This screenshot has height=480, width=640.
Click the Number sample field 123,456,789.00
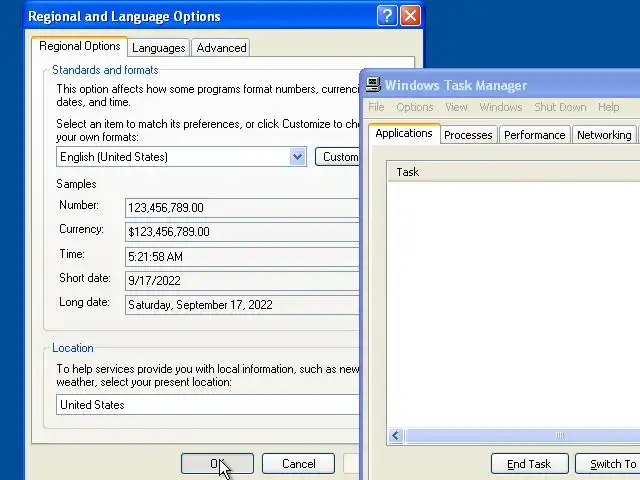click(242, 208)
